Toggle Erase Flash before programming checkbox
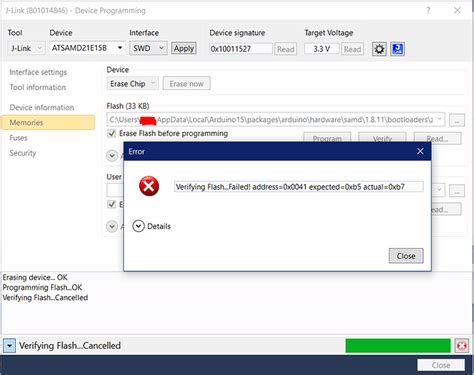474x375 pixels. 112,133
